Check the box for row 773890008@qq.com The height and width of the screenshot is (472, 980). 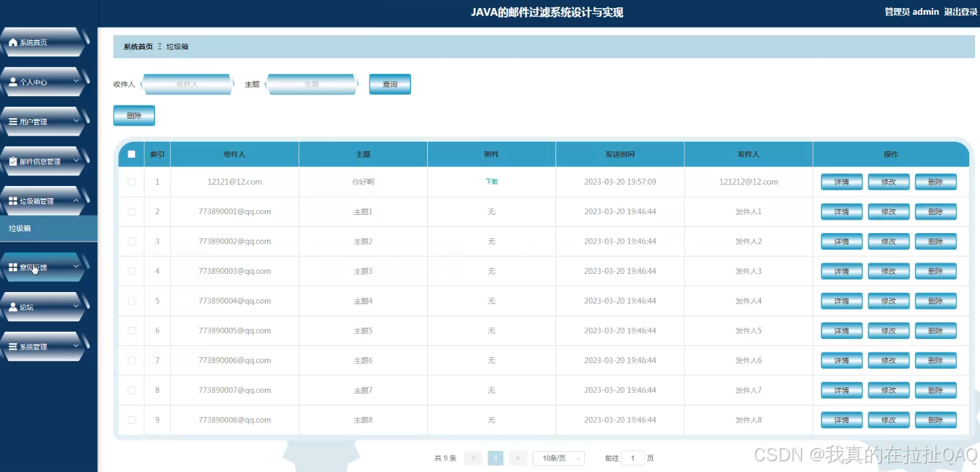[x=132, y=420]
